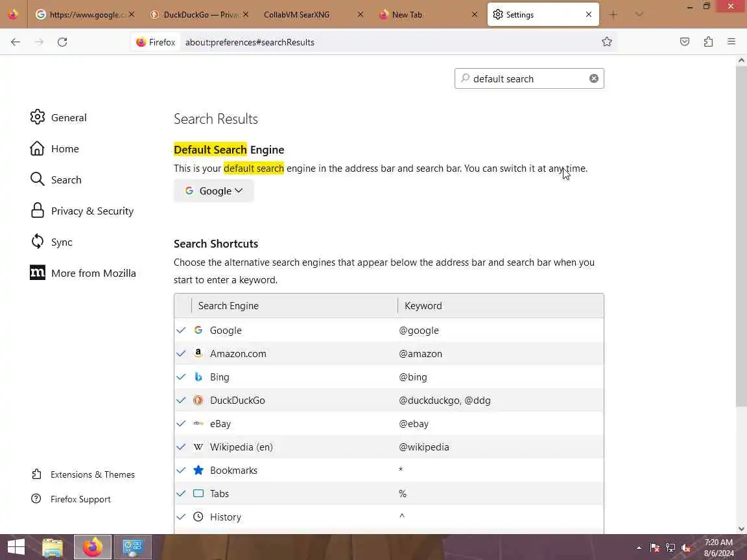Click the Keyword column header
747x560 pixels.
pyautogui.click(x=501, y=306)
